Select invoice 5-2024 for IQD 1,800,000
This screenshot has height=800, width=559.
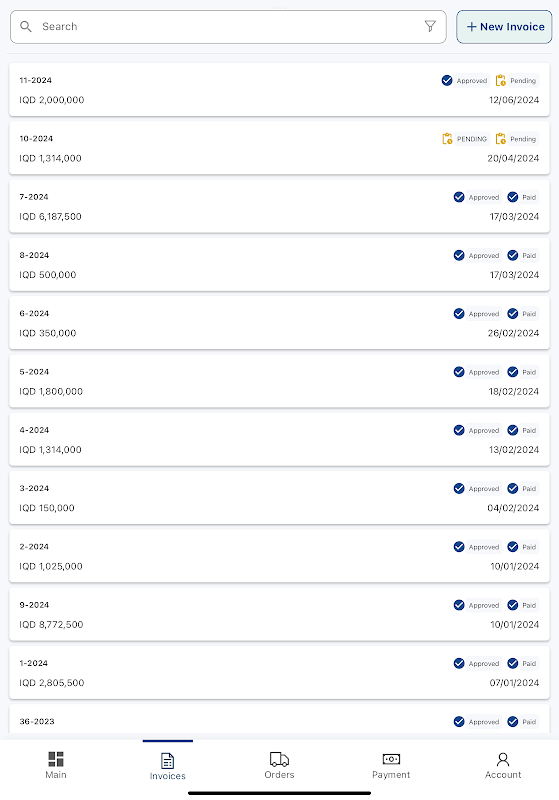(279, 381)
